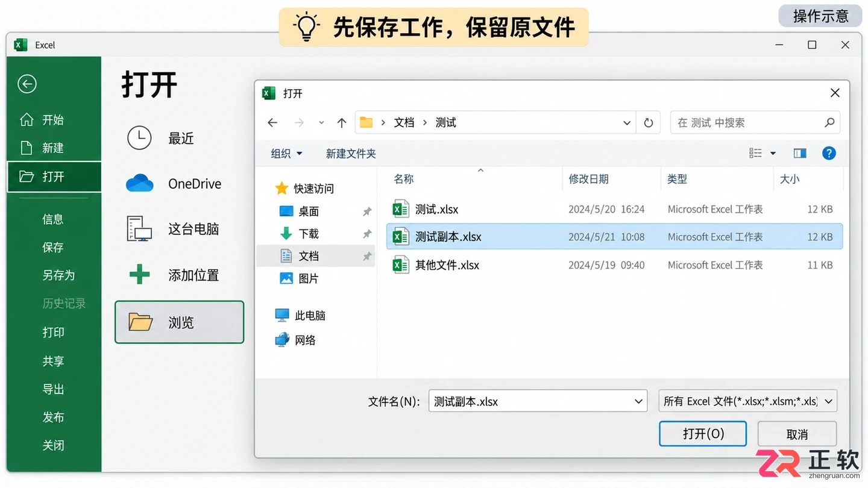
Task: Select 快速访问 in the navigation tree
Action: point(304,189)
